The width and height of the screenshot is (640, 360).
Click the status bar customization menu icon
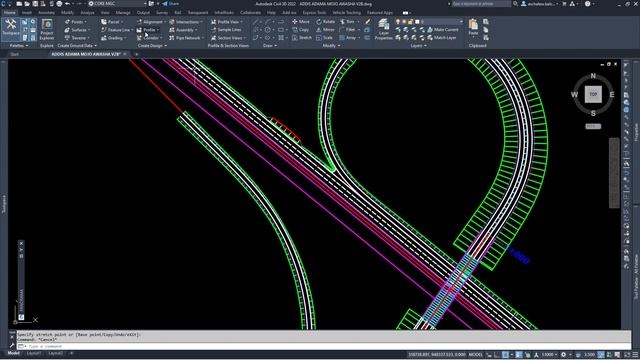pyautogui.click(x=635, y=354)
